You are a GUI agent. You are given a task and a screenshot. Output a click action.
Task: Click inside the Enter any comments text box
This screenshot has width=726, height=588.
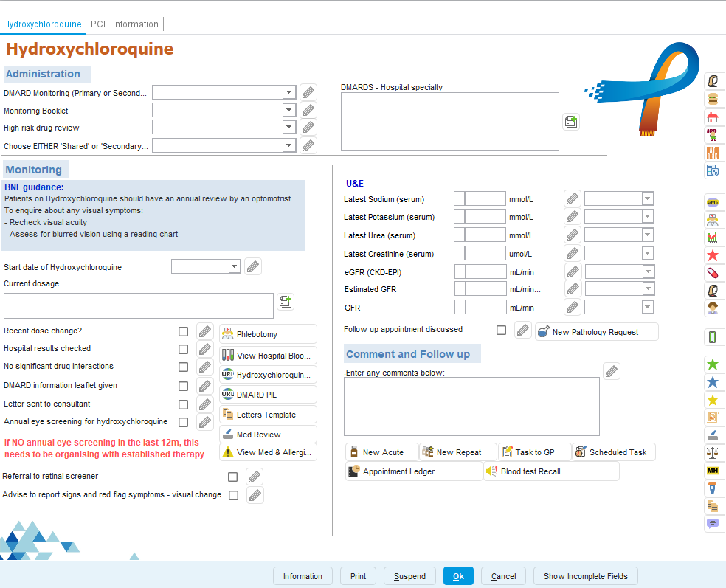point(471,406)
